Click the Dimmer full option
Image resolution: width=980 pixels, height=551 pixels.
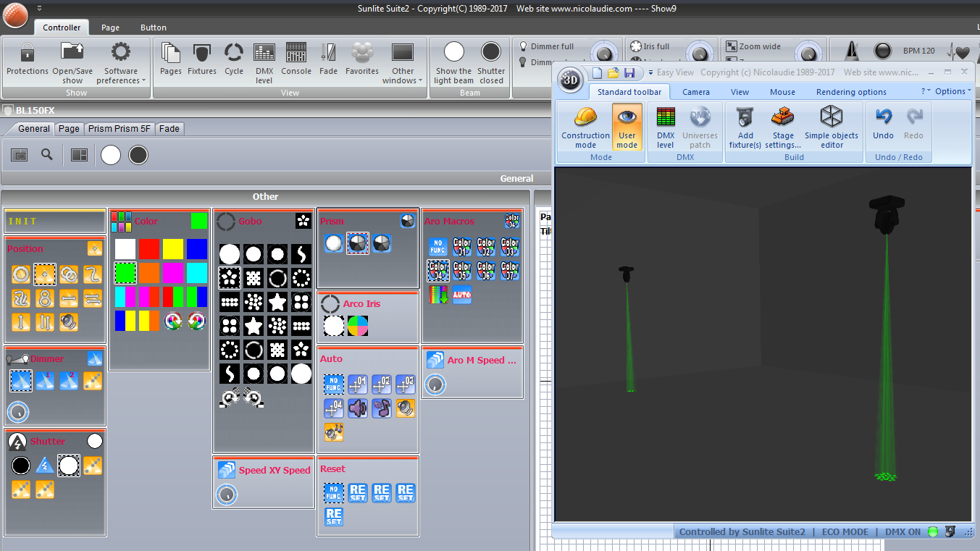(x=546, y=46)
